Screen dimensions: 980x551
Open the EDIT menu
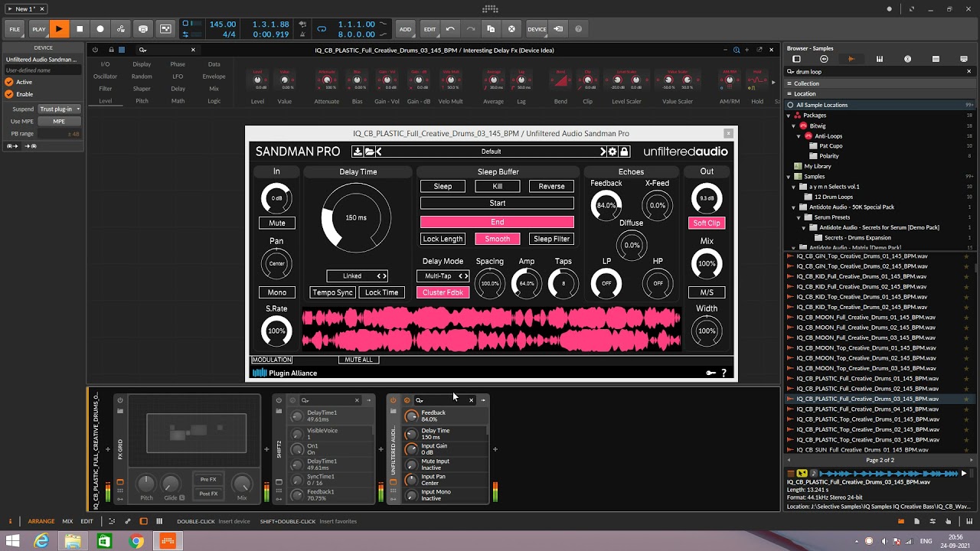[x=430, y=29]
